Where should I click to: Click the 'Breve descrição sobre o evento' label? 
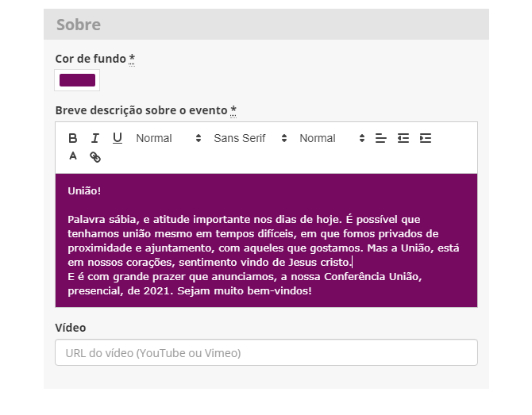click(141, 110)
